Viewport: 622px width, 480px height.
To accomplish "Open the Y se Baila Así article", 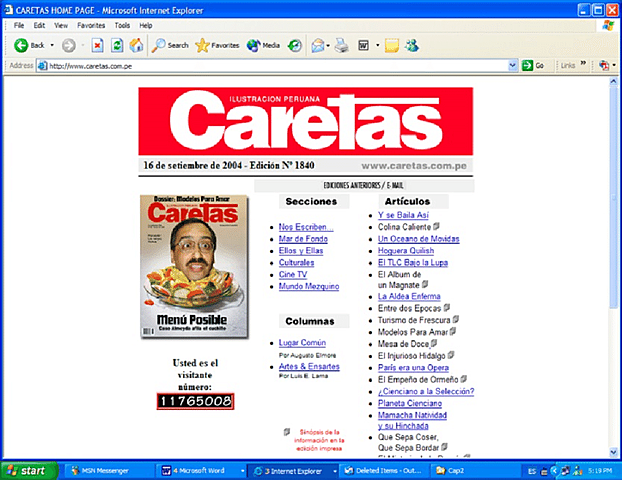I will (x=403, y=215).
